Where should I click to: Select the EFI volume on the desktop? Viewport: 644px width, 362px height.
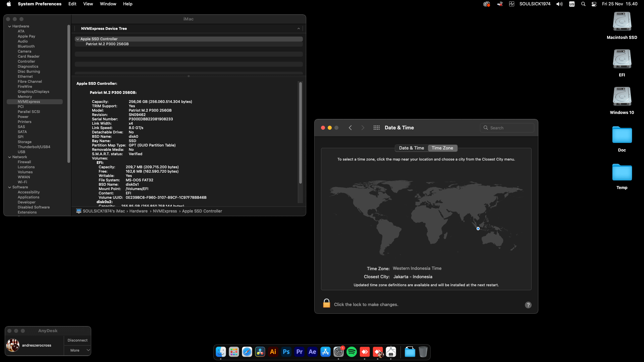coord(622,63)
